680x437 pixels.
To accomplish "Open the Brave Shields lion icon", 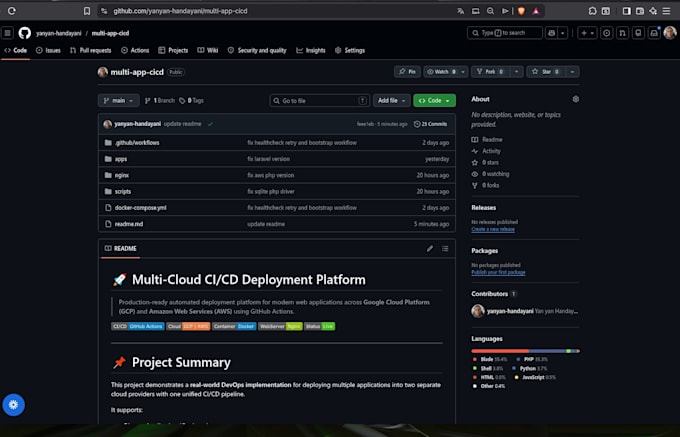I will point(521,11).
